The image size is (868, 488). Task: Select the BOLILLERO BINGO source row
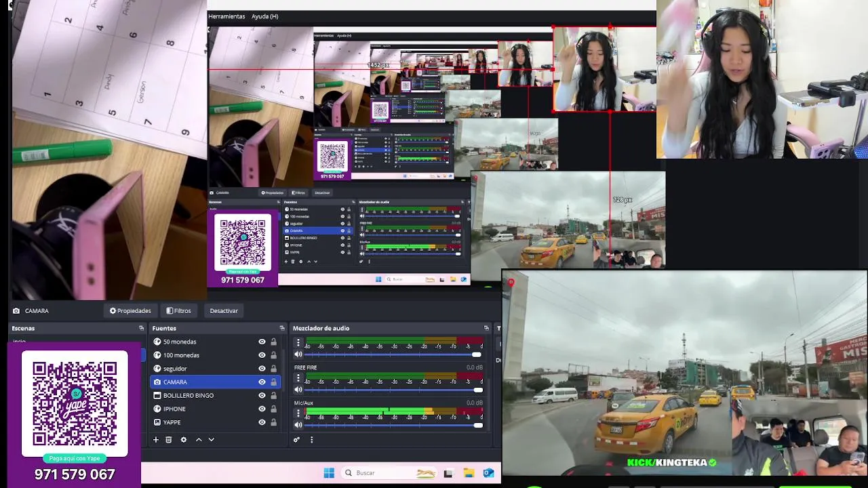[215, 395]
